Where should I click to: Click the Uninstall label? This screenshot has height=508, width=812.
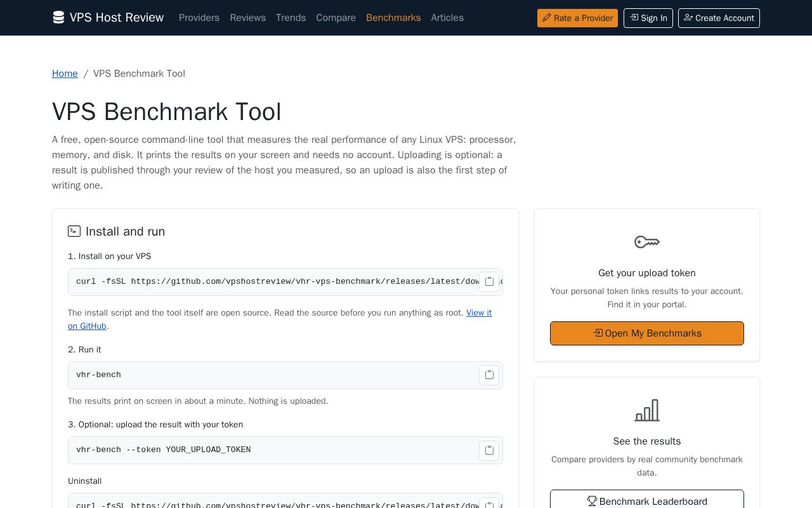point(85,481)
